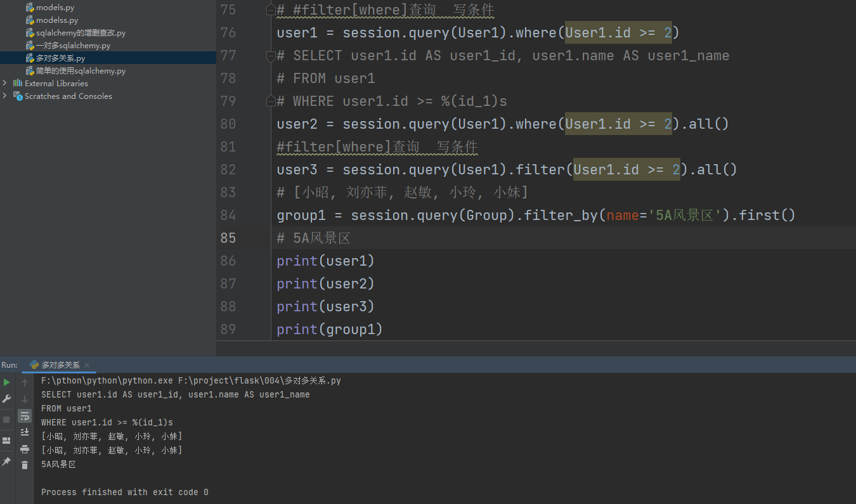Image resolution: width=856 pixels, height=504 pixels.
Task: Click the F:\project\flask\004\多对多关系.py path in console
Action: tap(259, 381)
